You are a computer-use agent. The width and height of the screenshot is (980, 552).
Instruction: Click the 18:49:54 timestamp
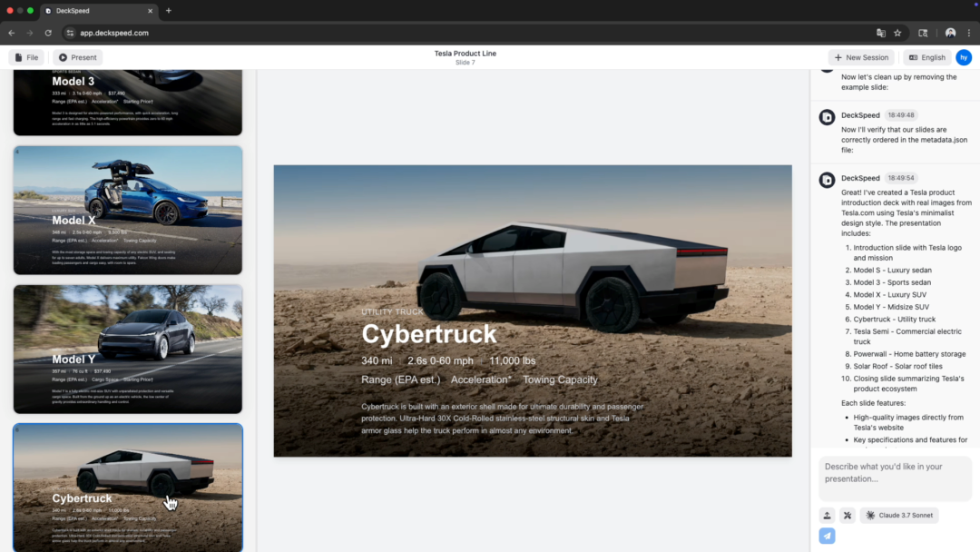[901, 178]
